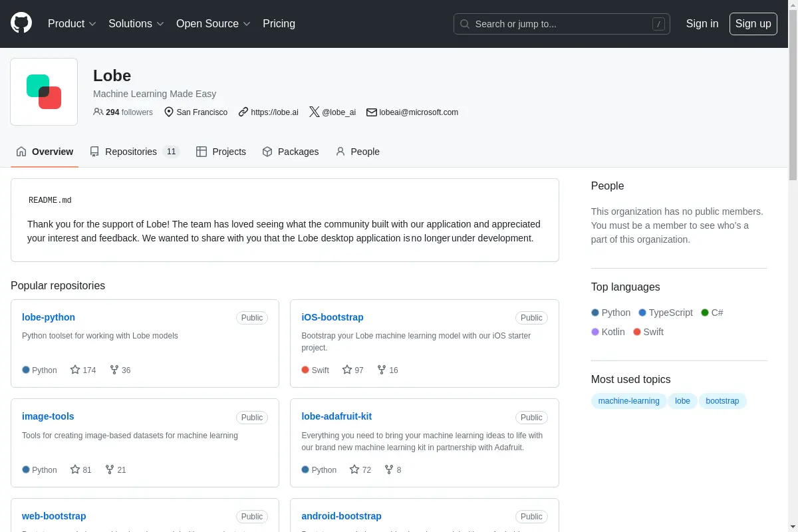Expand the Open Source dropdown
The width and height of the screenshot is (798, 532).
click(x=213, y=23)
